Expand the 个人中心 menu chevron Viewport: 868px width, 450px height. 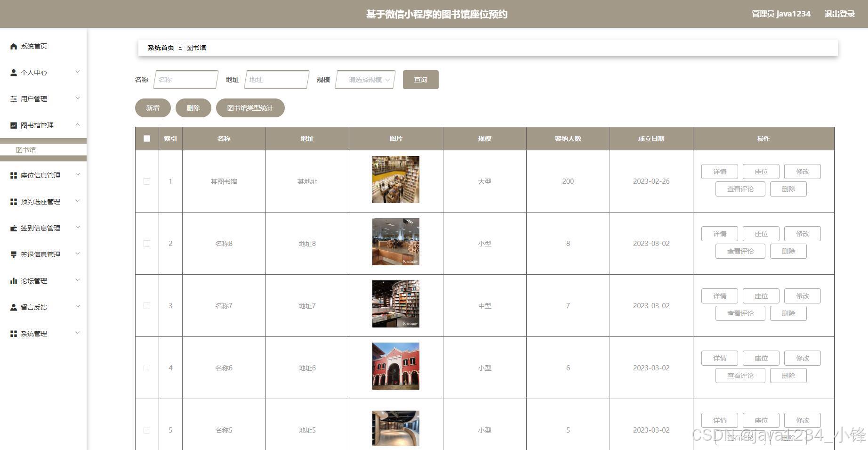click(78, 72)
